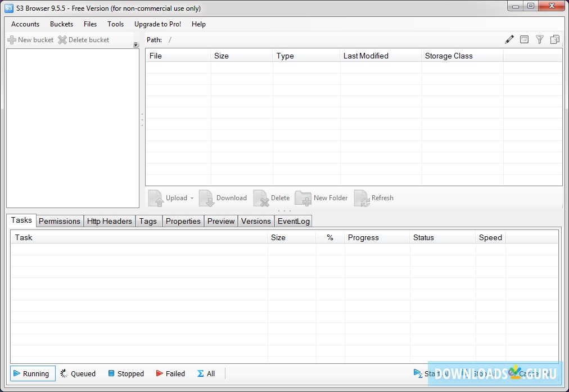This screenshot has width=569, height=392.
Task: Switch to the Properties tab
Action: [183, 221]
